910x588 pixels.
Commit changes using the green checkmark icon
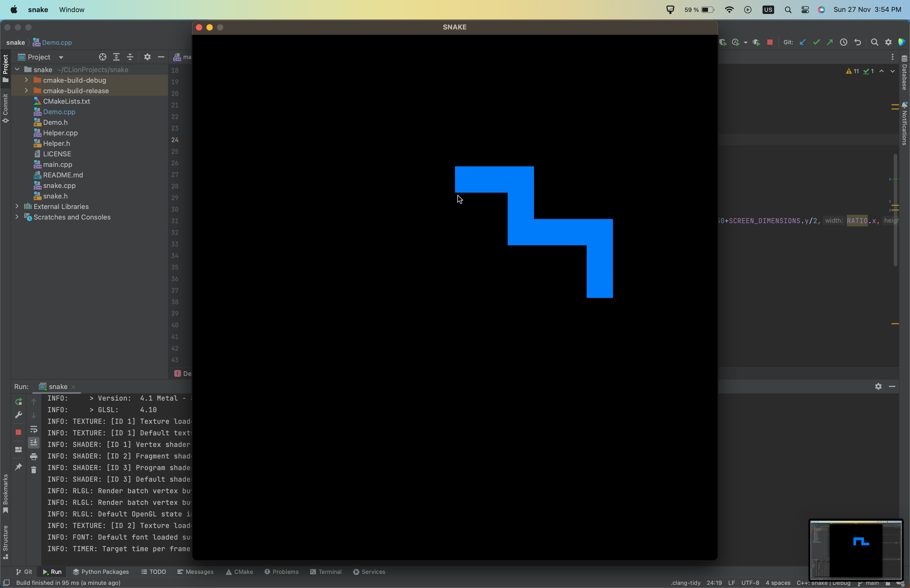pyautogui.click(x=817, y=42)
